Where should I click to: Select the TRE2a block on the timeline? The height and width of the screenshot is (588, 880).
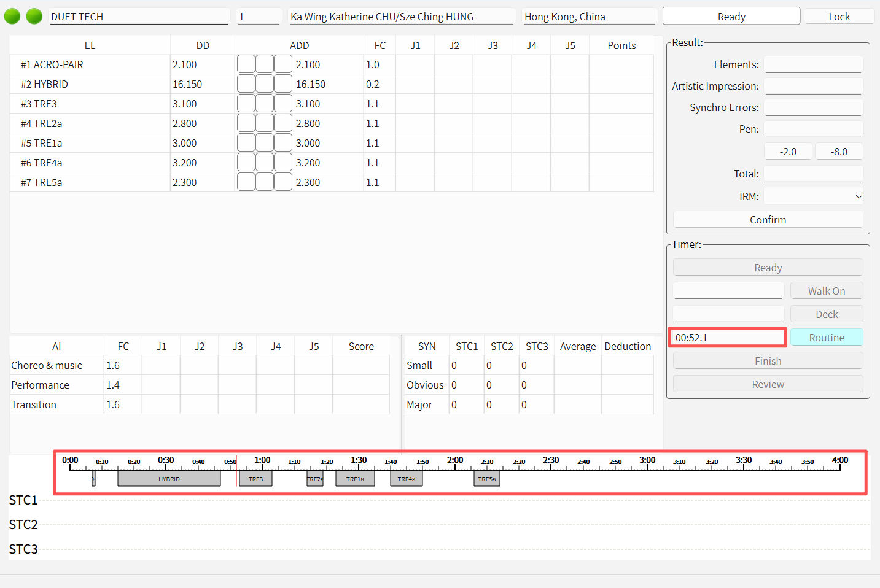pos(315,479)
